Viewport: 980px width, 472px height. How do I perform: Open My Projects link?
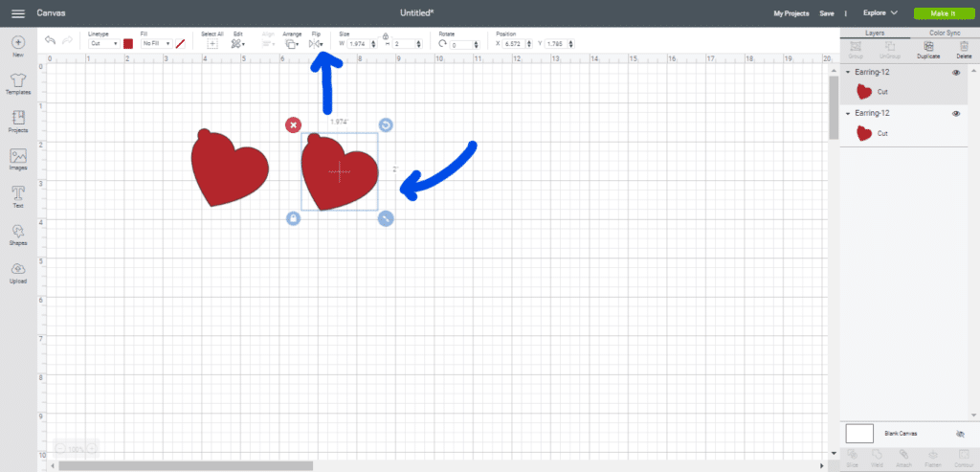791,13
